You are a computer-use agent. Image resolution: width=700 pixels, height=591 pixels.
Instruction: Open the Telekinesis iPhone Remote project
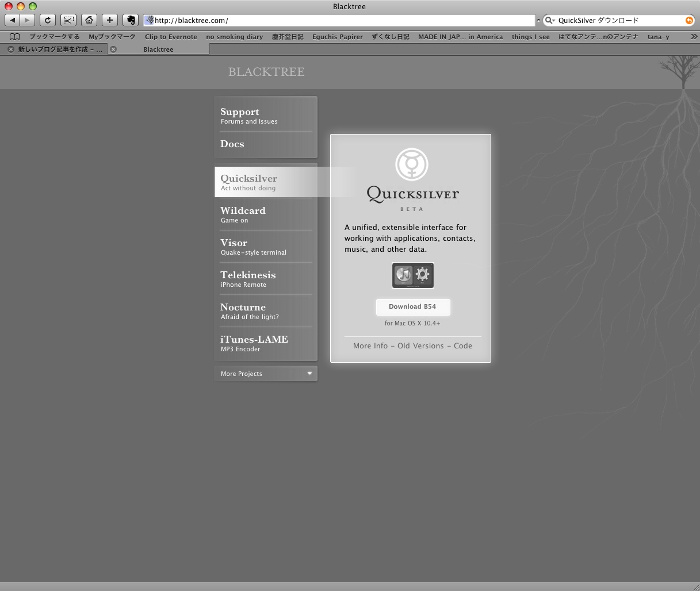266,279
